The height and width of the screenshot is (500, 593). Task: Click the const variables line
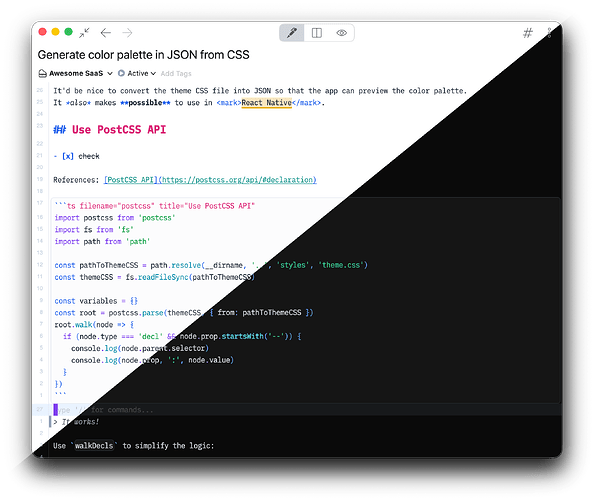(x=96, y=301)
